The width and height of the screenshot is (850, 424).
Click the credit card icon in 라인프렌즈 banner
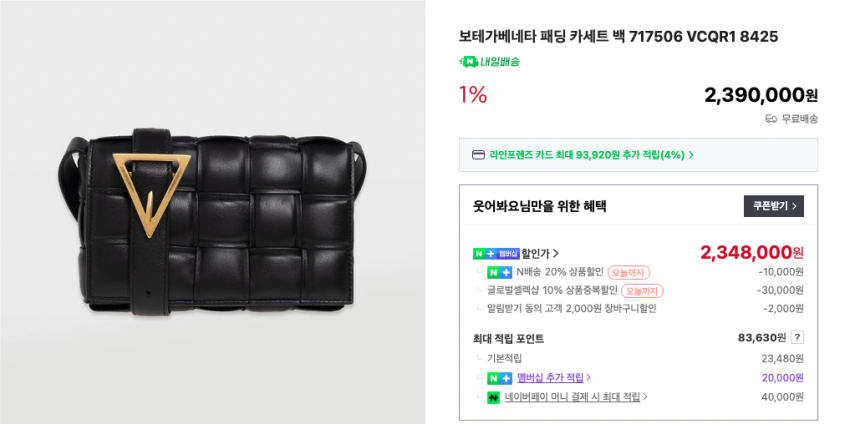478,155
